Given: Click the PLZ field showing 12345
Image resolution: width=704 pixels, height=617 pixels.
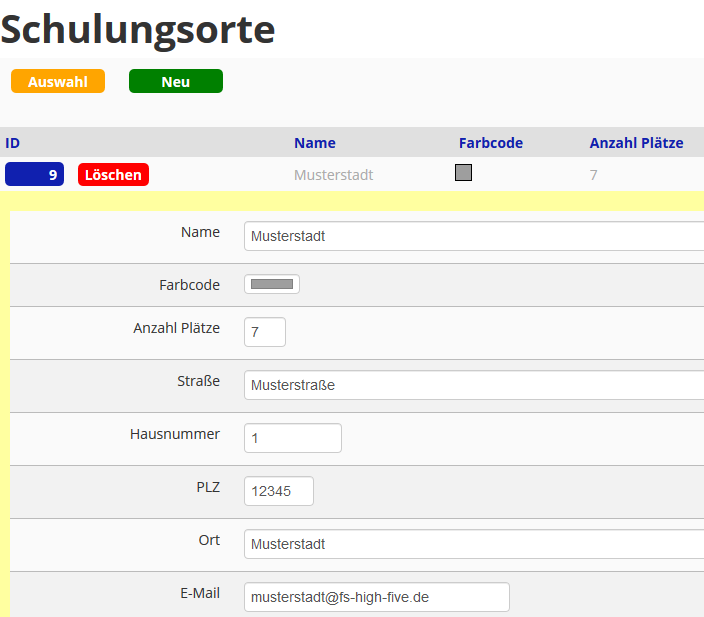Looking at the screenshot, I should point(279,491).
